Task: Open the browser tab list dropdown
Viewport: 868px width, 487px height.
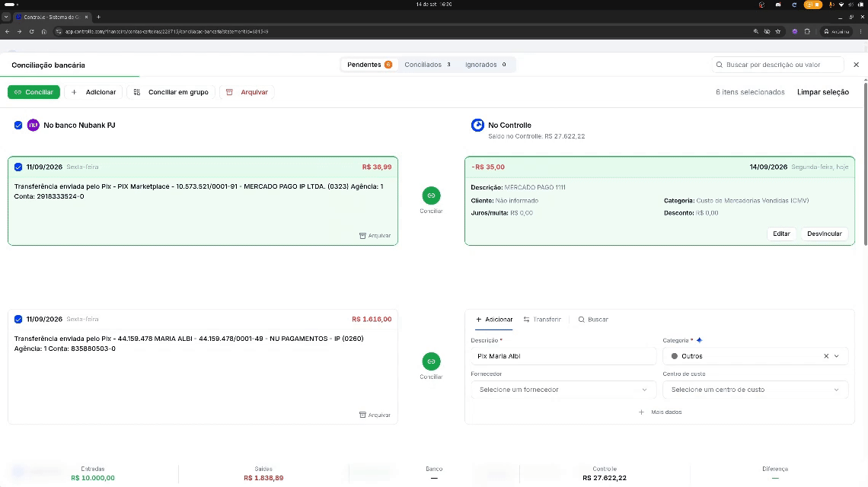Action: point(6,18)
